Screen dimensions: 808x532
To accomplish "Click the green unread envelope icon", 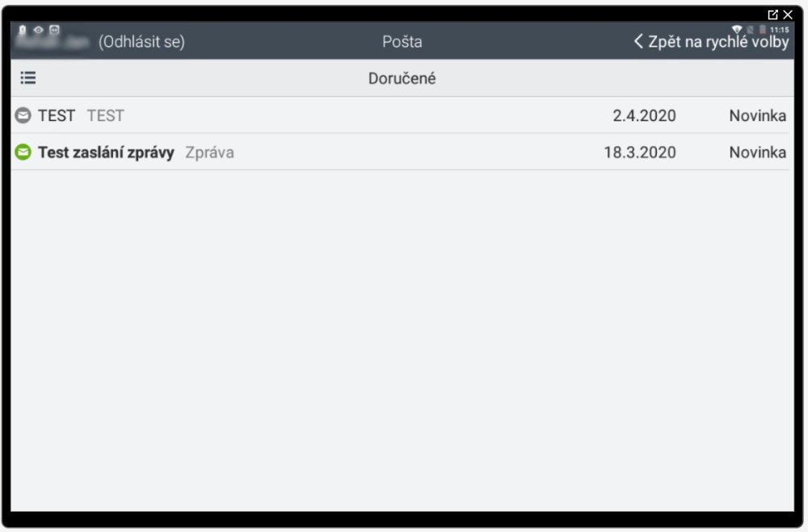I will coord(23,152).
